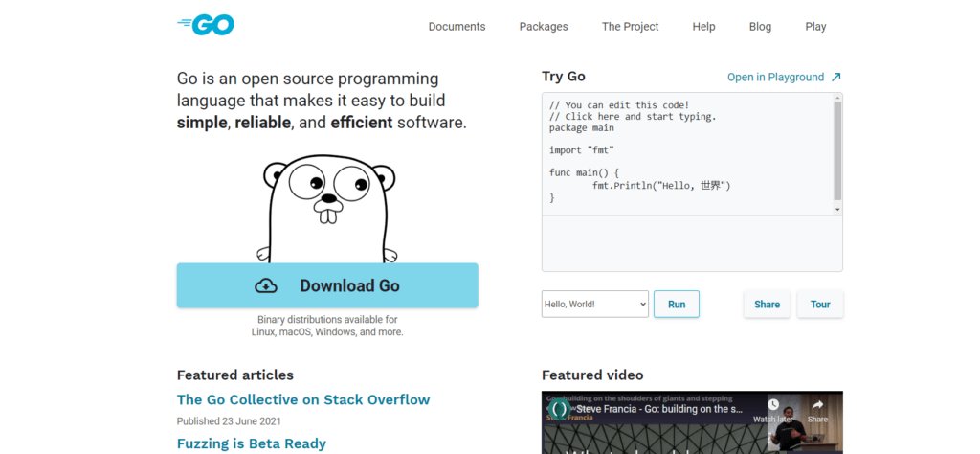Click the Go gopher mascot image

tap(327, 210)
